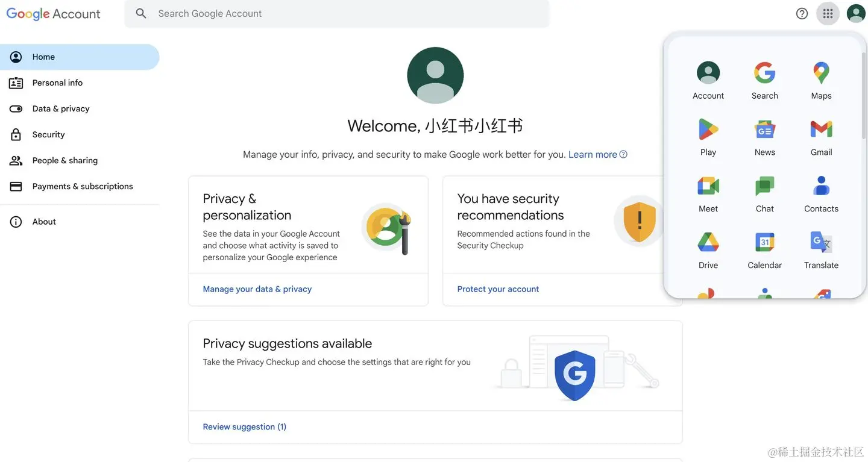This screenshot has width=868, height=462.
Task: Open Gmail from the apps panel
Action: click(x=821, y=137)
